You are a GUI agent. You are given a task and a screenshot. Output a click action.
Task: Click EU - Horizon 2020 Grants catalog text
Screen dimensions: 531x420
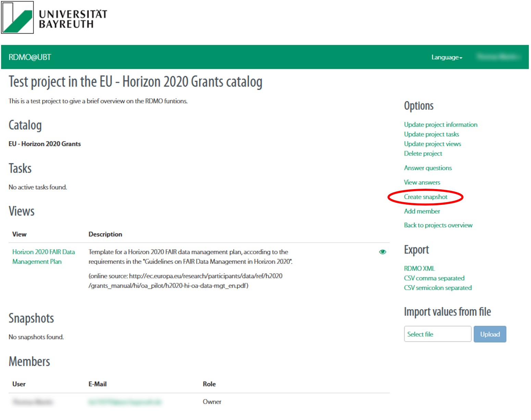point(45,144)
